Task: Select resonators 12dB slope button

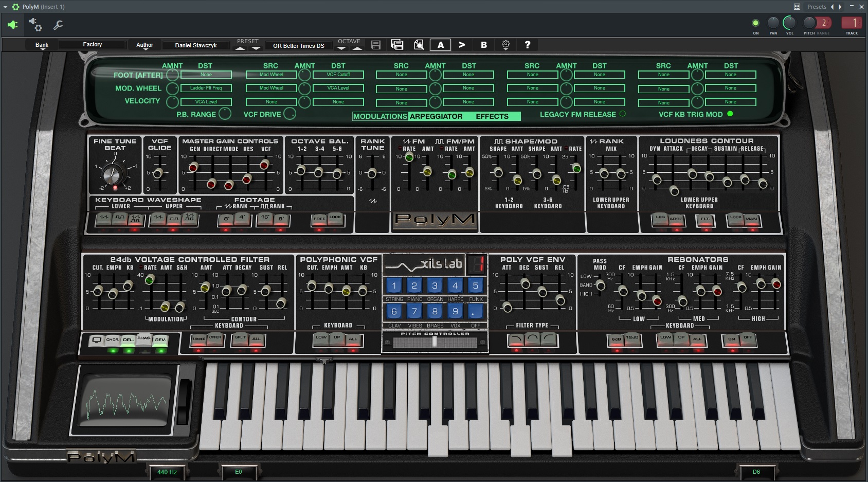Action: pyautogui.click(x=632, y=338)
